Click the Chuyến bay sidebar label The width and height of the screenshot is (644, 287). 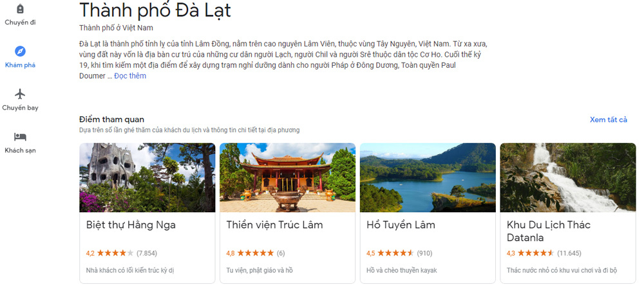coord(20,108)
